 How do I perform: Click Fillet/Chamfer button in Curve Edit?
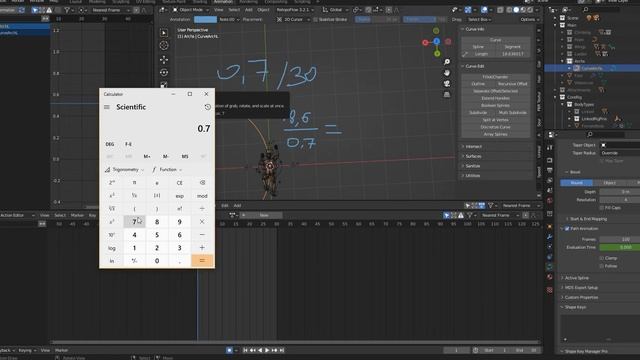tap(496, 77)
